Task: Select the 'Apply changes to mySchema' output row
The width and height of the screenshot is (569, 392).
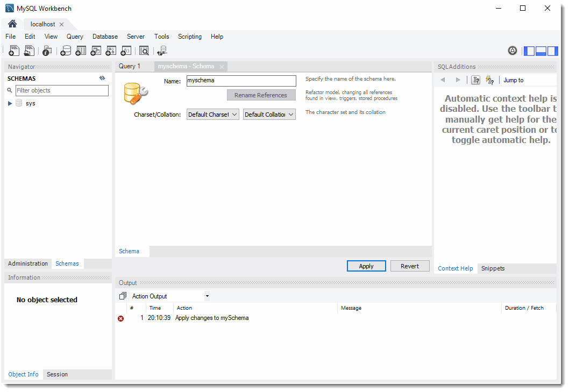Action: click(x=336, y=318)
